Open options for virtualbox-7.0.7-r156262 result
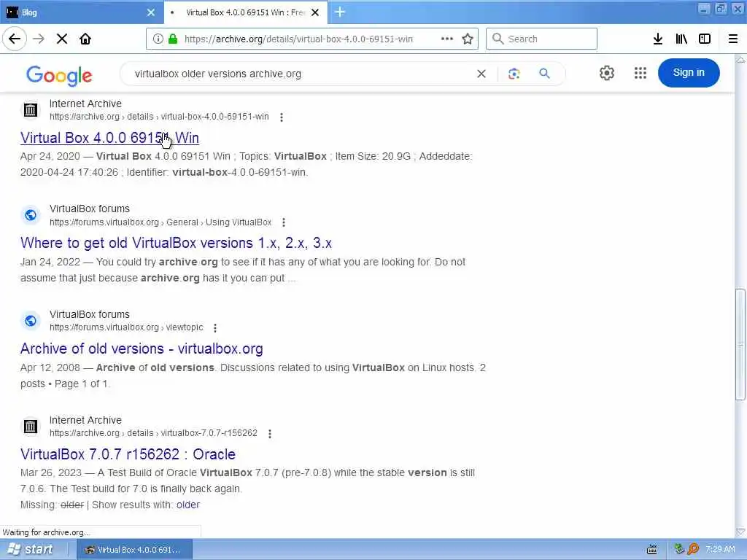 click(x=270, y=434)
